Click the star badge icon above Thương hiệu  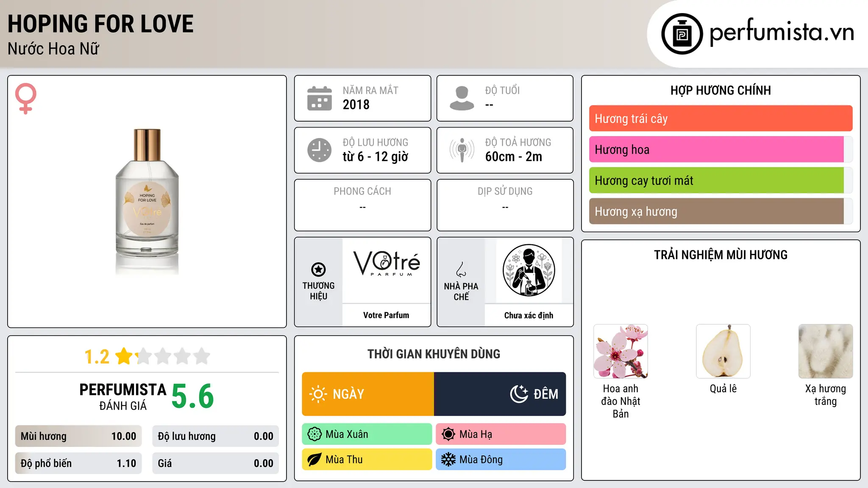pos(318,269)
